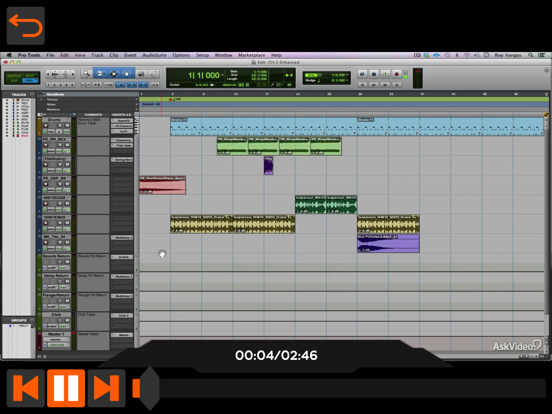Select the first green PE_Rings clip
Screen dimensions: 552x414
[232, 146]
